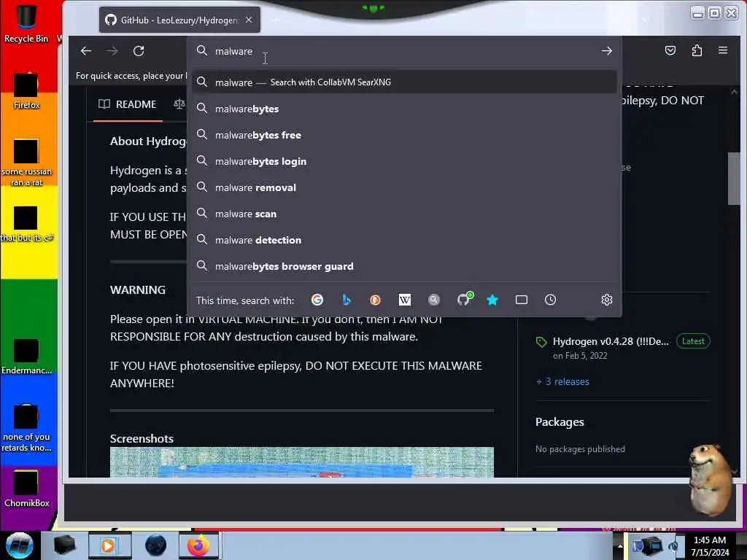
Task: Search this time with Wikipedia
Action: click(404, 300)
